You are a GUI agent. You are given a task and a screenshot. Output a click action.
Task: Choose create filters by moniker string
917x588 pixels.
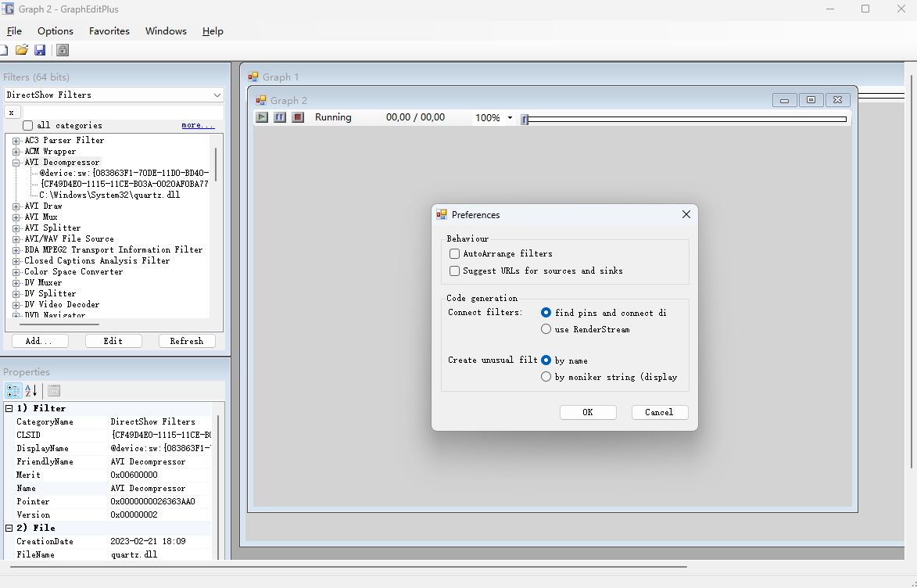point(546,377)
